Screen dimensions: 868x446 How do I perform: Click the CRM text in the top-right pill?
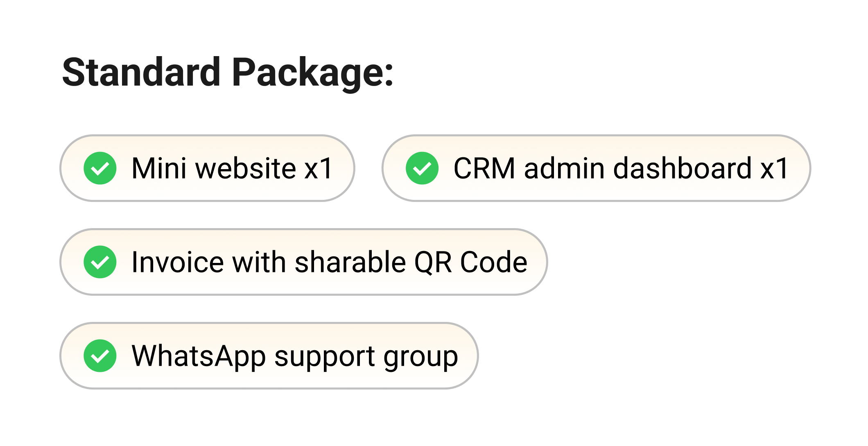(484, 168)
